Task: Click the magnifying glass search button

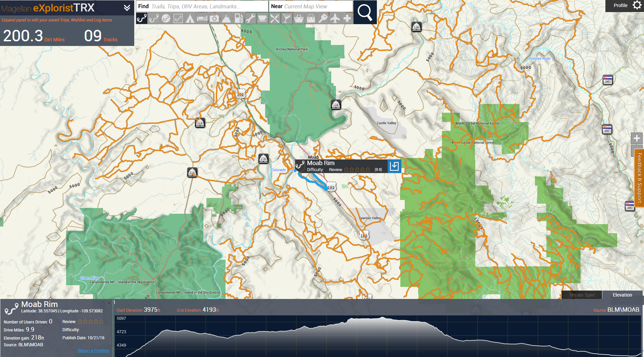Action: pyautogui.click(x=365, y=12)
